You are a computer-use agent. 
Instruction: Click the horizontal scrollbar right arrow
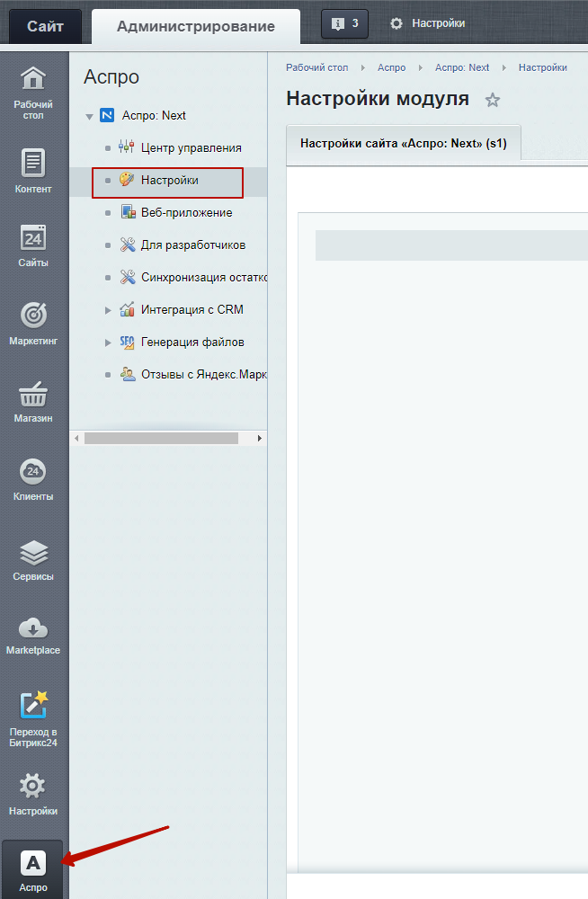(x=259, y=438)
